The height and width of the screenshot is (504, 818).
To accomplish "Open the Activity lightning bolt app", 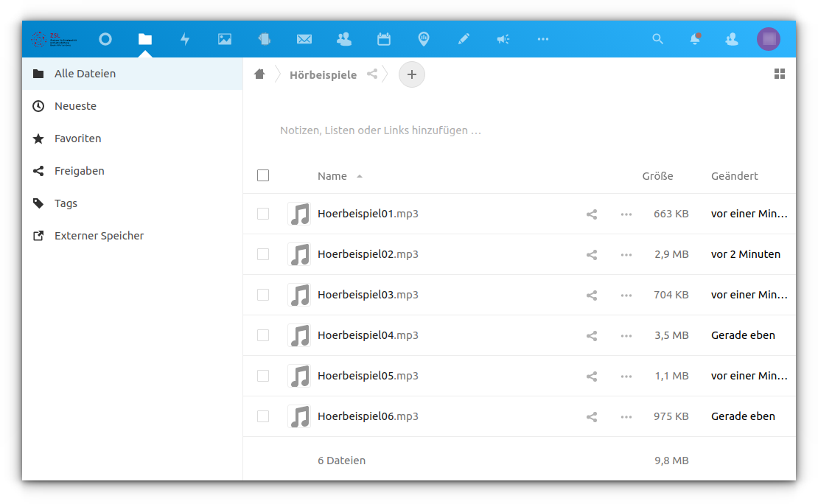I will click(185, 39).
